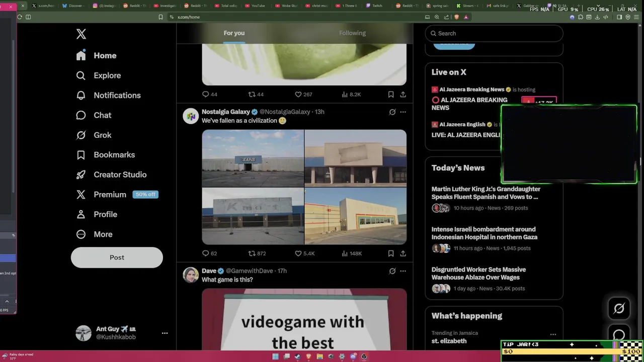Click the X logo above the Home item
Viewport: 644px width, 362px height.
point(81,34)
